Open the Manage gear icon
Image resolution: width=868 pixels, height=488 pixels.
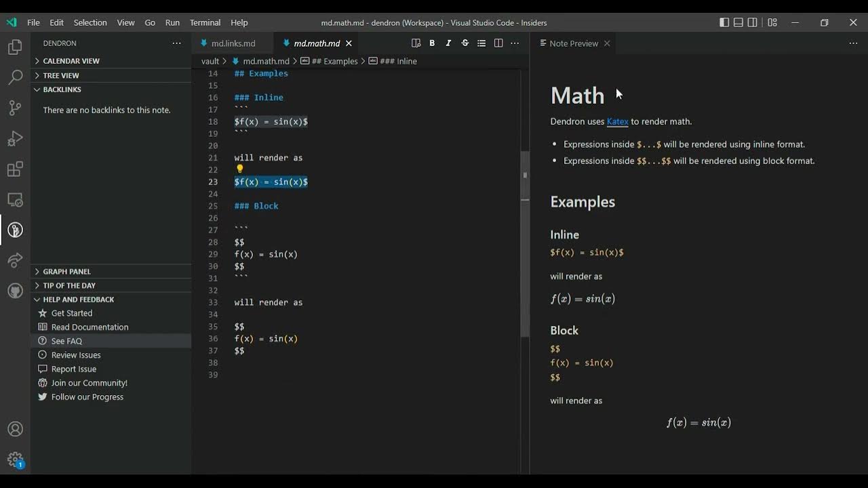pos(15,460)
